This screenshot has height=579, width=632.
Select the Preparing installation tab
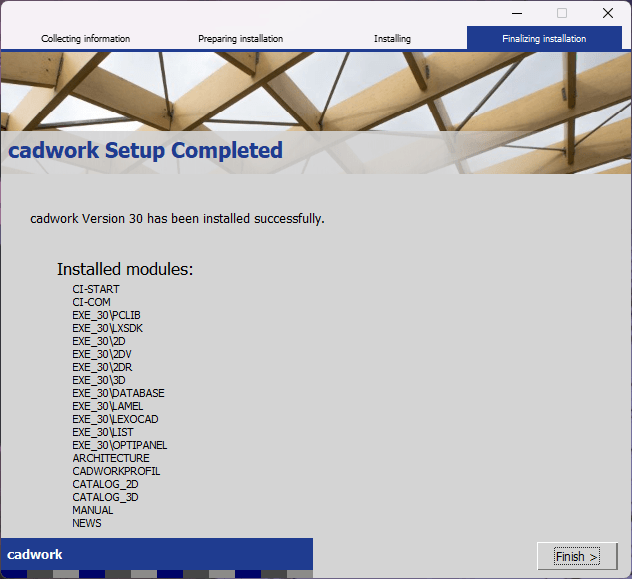click(x=240, y=39)
